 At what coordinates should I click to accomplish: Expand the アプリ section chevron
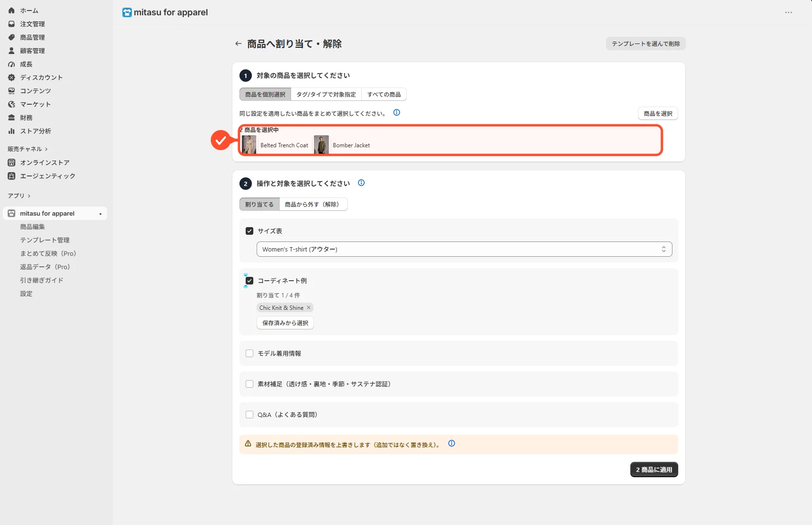tap(29, 196)
